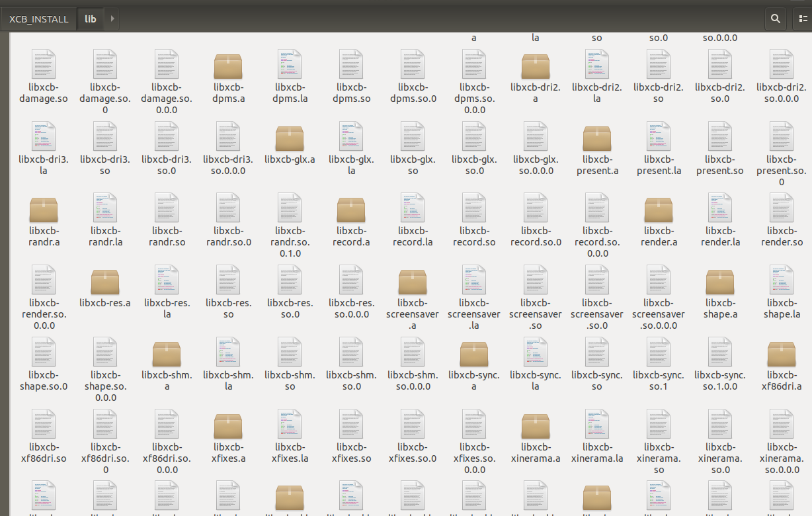Select the libxcb-glx.a archive icon

pyautogui.click(x=290, y=138)
